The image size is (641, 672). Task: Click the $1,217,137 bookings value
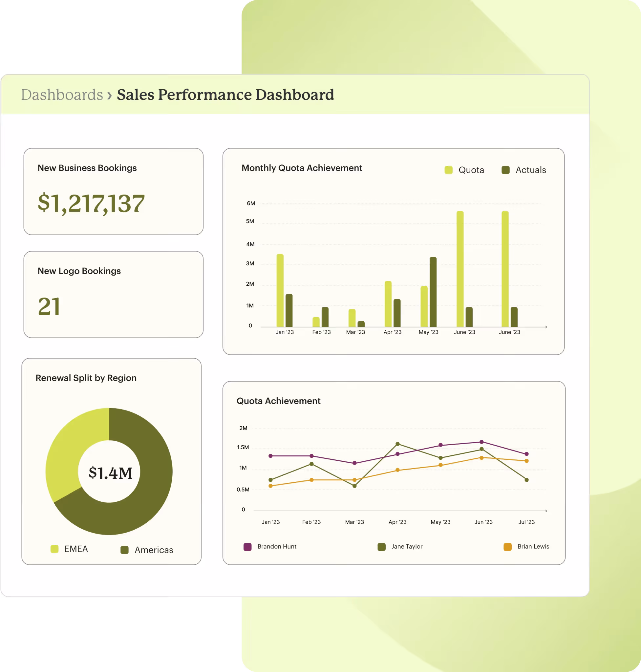[91, 204]
